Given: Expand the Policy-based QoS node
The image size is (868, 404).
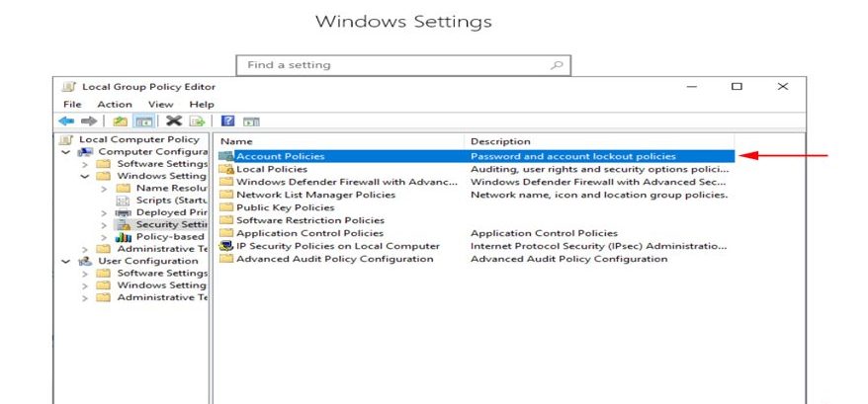Looking at the screenshot, I should (x=104, y=237).
